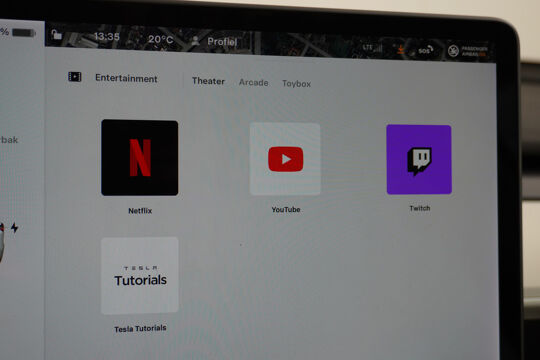Open the Tesla Tutorials tile
The image size is (540, 360).
coord(139,276)
